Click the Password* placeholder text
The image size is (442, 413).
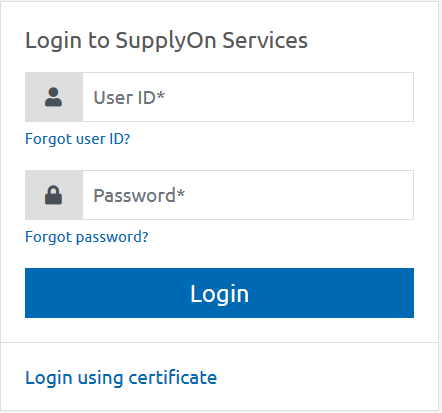pyautogui.click(x=139, y=196)
